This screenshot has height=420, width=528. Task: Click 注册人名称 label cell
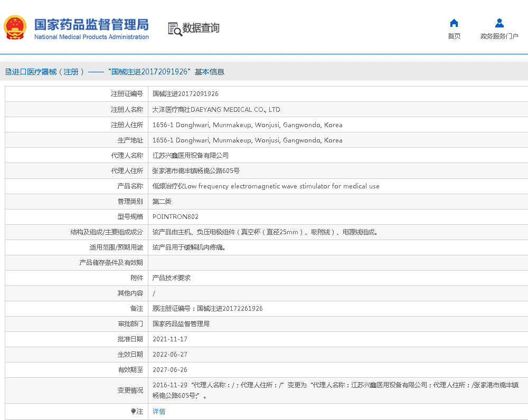(77, 109)
